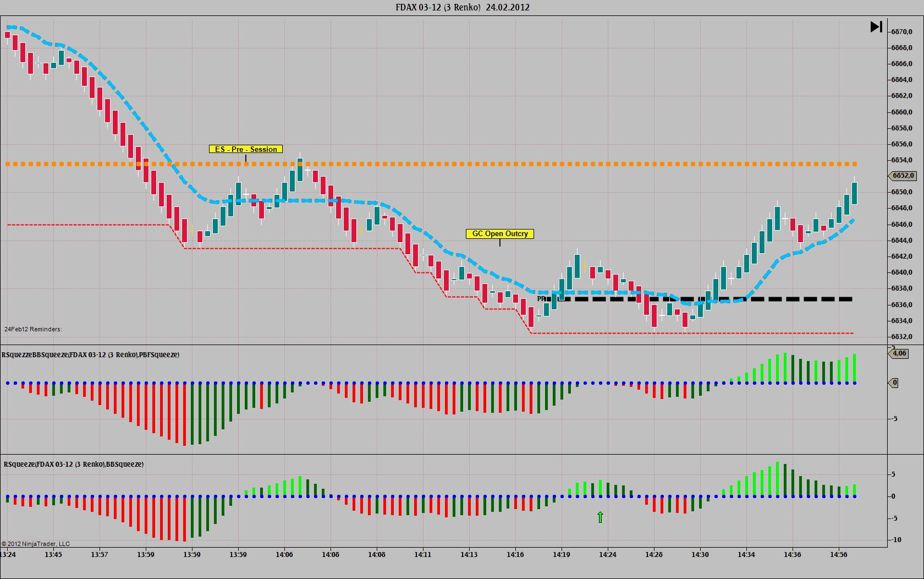
Task: Click the 6856,0 price axis label
Action: [x=901, y=144]
